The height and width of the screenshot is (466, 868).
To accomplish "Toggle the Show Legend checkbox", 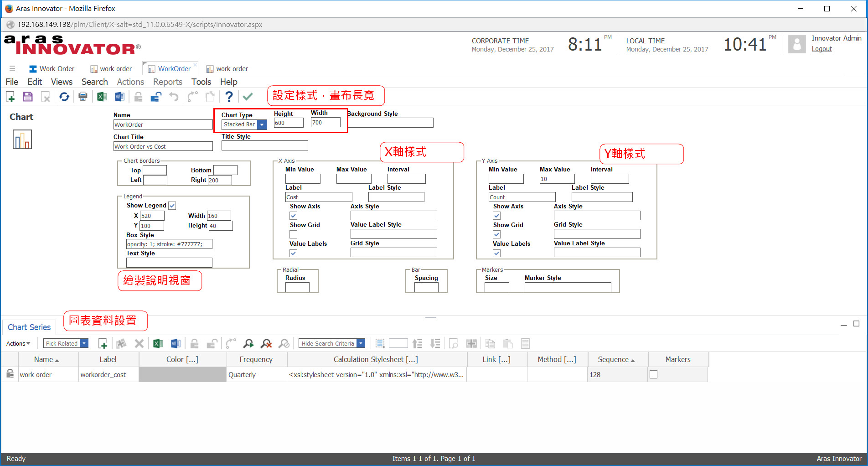I will (172, 206).
